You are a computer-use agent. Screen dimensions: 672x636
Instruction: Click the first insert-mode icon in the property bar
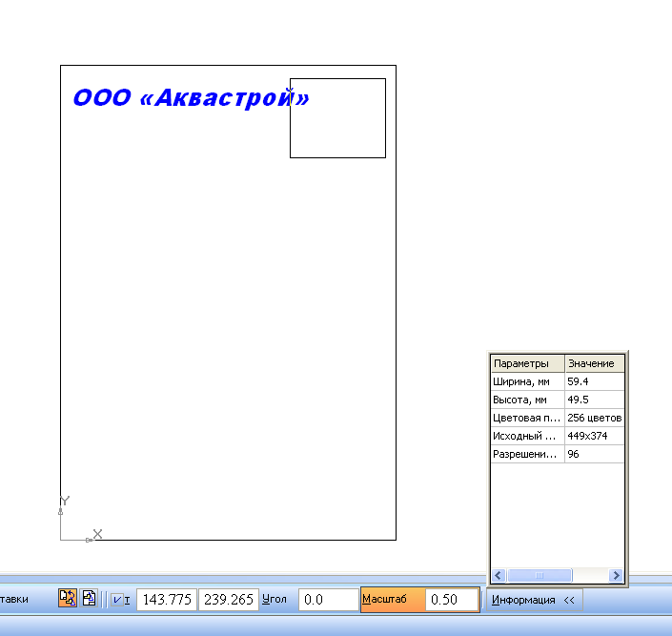pos(68,598)
